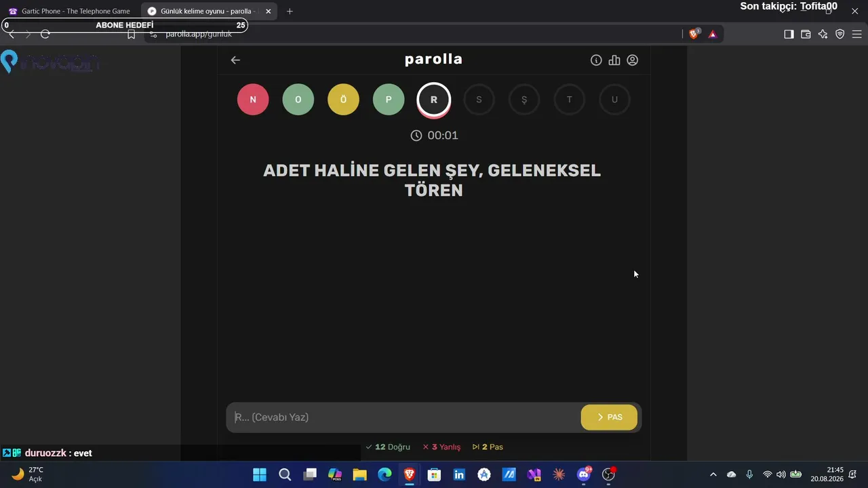Reload the page

pos(45,34)
